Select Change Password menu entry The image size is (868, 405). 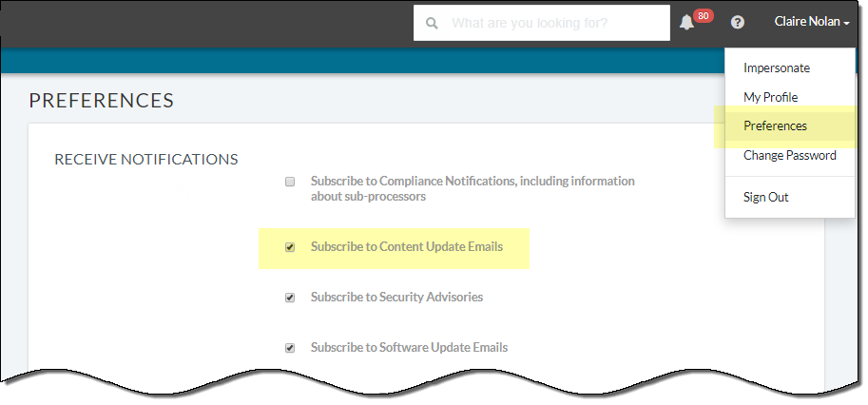pos(789,156)
